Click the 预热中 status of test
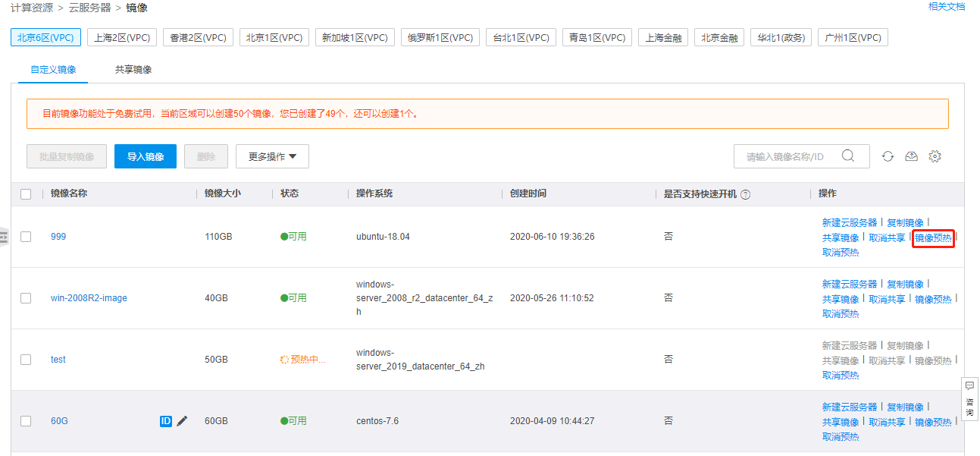This screenshot has width=980, height=456. [303, 360]
